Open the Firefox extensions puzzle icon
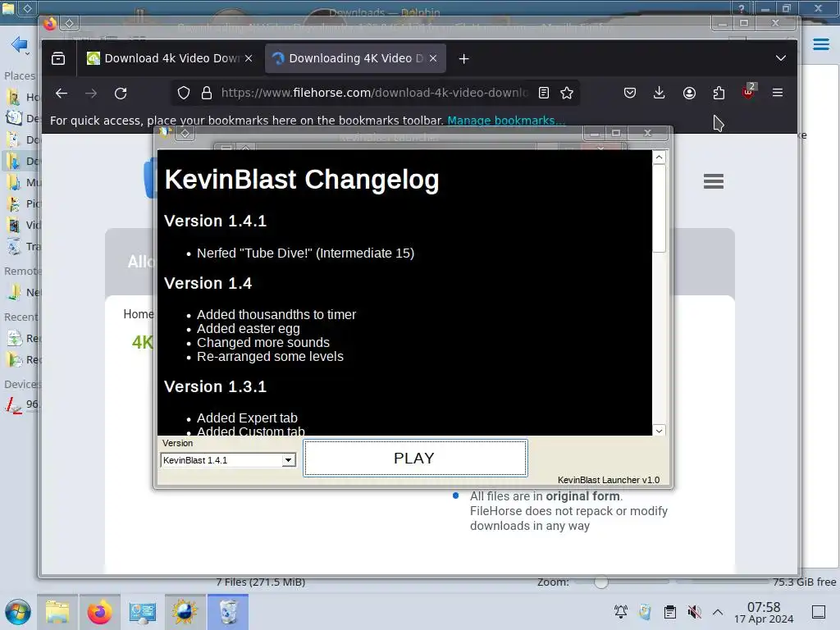Screen dimensions: 840x630 click(x=719, y=93)
